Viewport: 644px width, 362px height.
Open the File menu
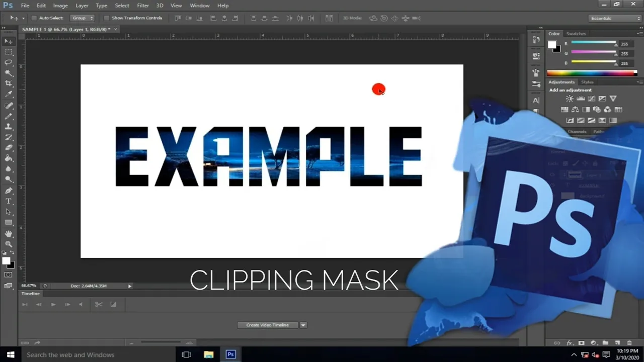[25, 6]
